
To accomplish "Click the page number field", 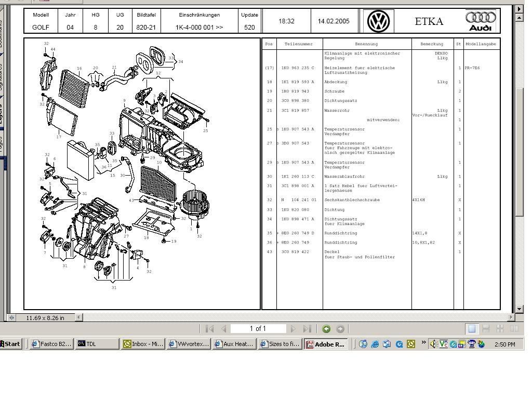I will click(x=258, y=329).
